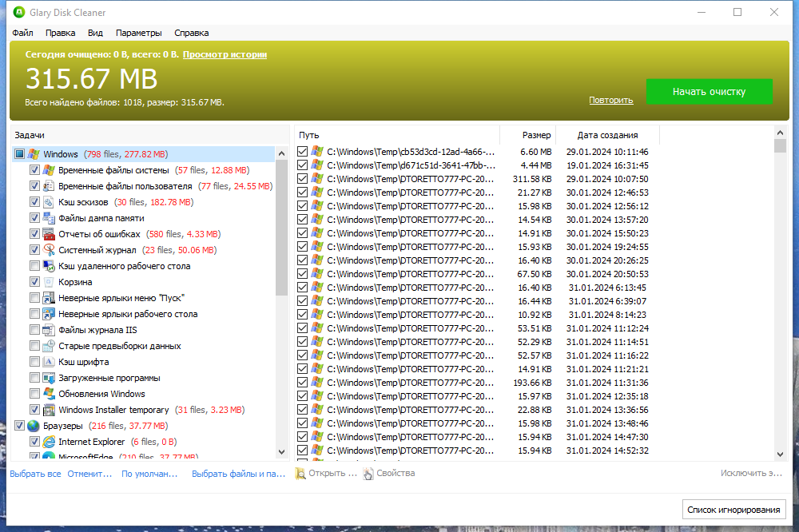Viewport: 799px width, 532px height.
Task: Click the Открыть folder icon in bottom toolbar
Action: pos(300,474)
